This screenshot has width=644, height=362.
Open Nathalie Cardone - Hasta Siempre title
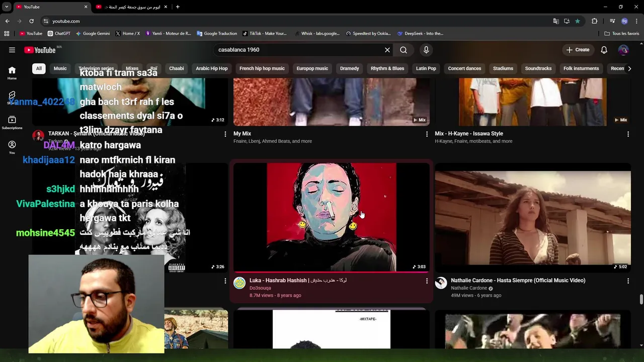click(x=518, y=281)
